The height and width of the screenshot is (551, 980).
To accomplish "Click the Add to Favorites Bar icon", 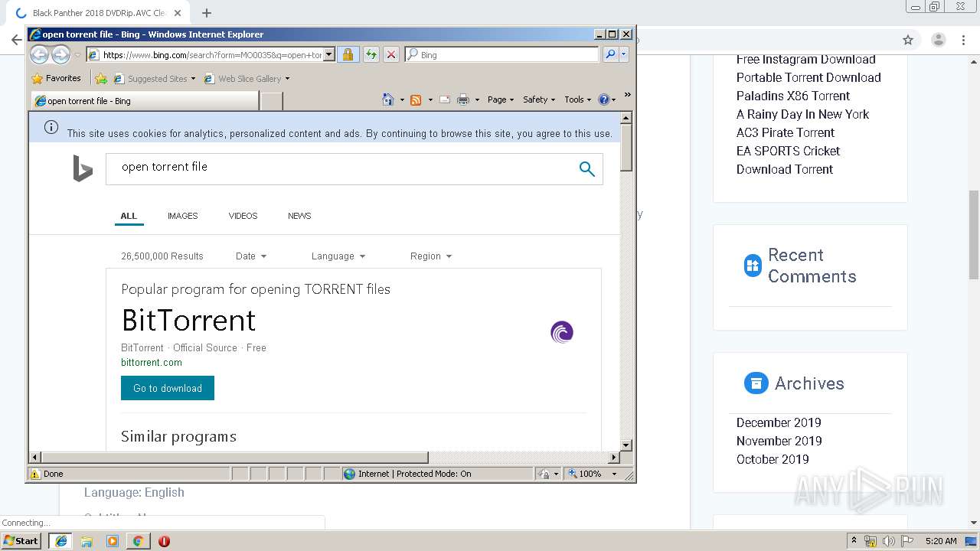I will (x=101, y=78).
